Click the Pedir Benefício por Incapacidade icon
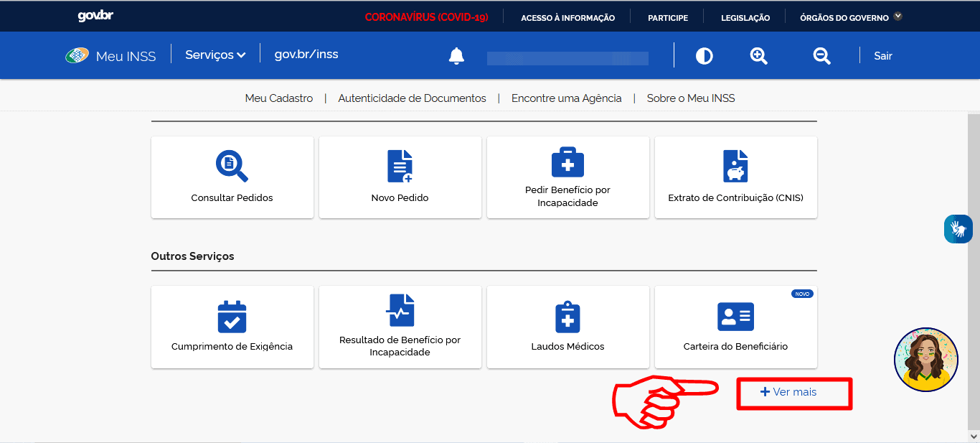This screenshot has height=443, width=980. coord(567,162)
